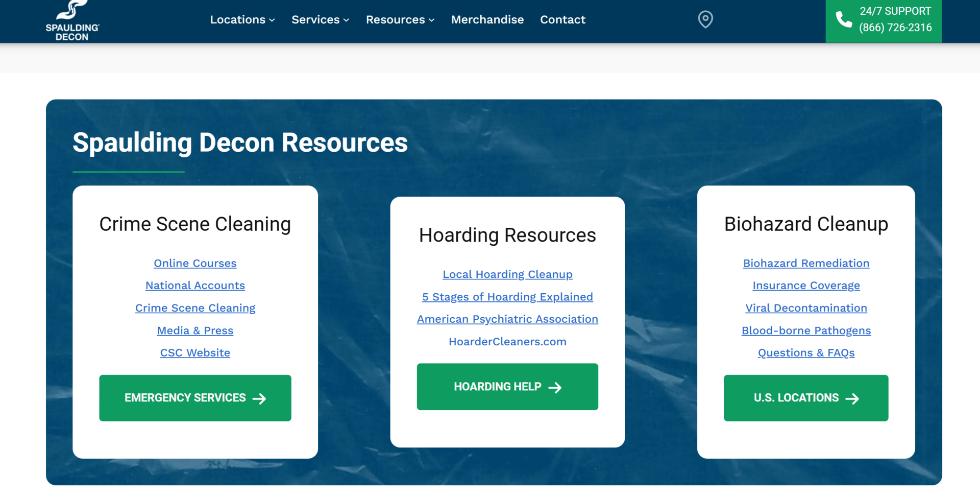Open the map pin location finder
This screenshot has width=980, height=496.
click(705, 19)
